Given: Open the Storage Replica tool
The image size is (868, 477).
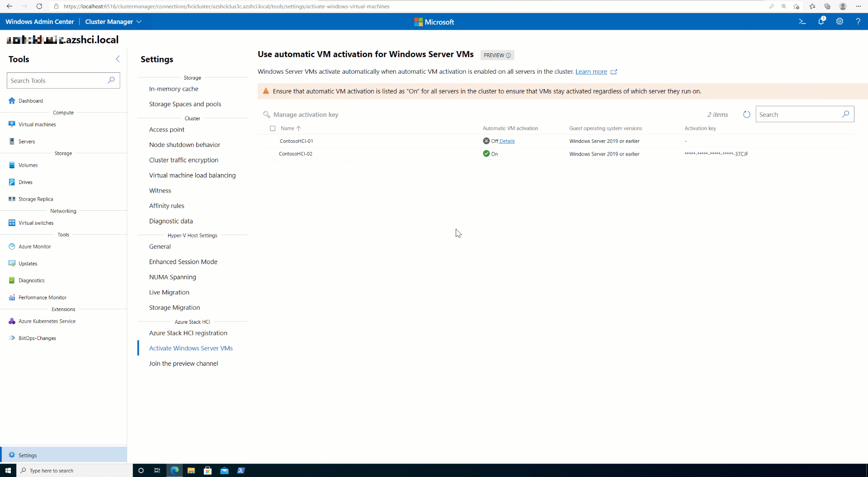Looking at the screenshot, I should [36, 199].
